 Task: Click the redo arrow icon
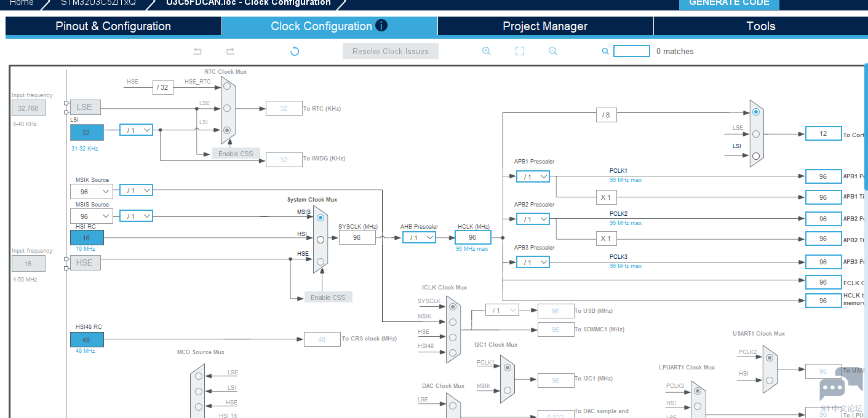(231, 51)
